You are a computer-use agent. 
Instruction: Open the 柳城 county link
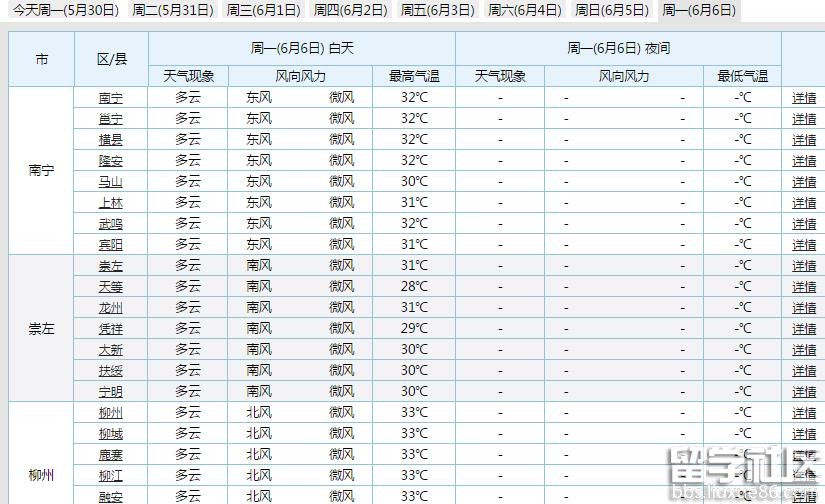pos(110,434)
